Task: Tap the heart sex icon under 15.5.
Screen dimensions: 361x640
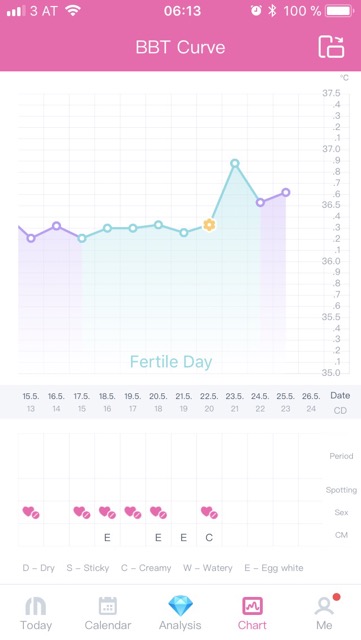Action: (x=31, y=512)
